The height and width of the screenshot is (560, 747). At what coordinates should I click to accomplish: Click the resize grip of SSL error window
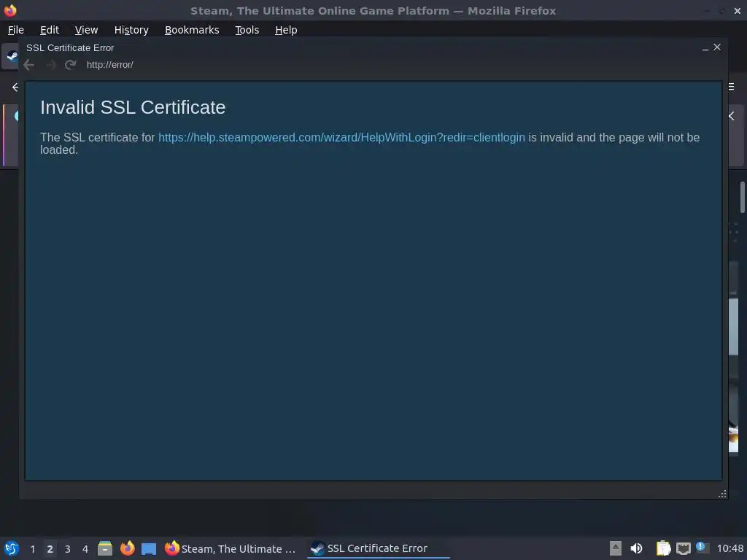(722, 494)
